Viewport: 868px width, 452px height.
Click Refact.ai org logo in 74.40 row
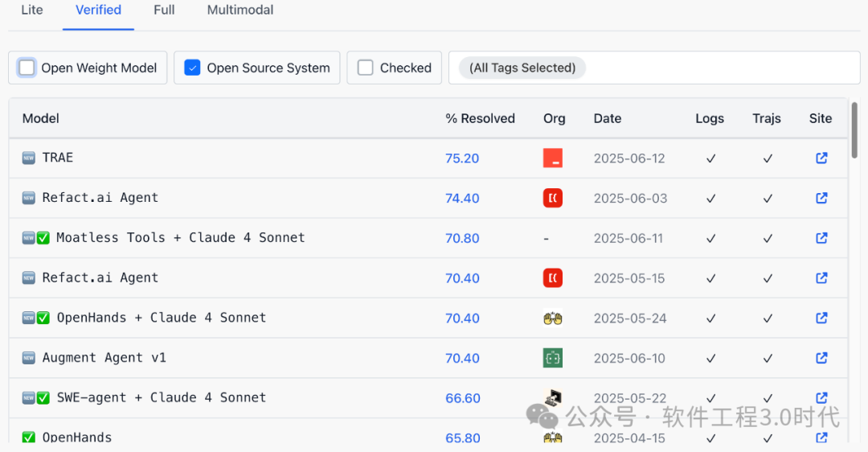click(x=552, y=198)
